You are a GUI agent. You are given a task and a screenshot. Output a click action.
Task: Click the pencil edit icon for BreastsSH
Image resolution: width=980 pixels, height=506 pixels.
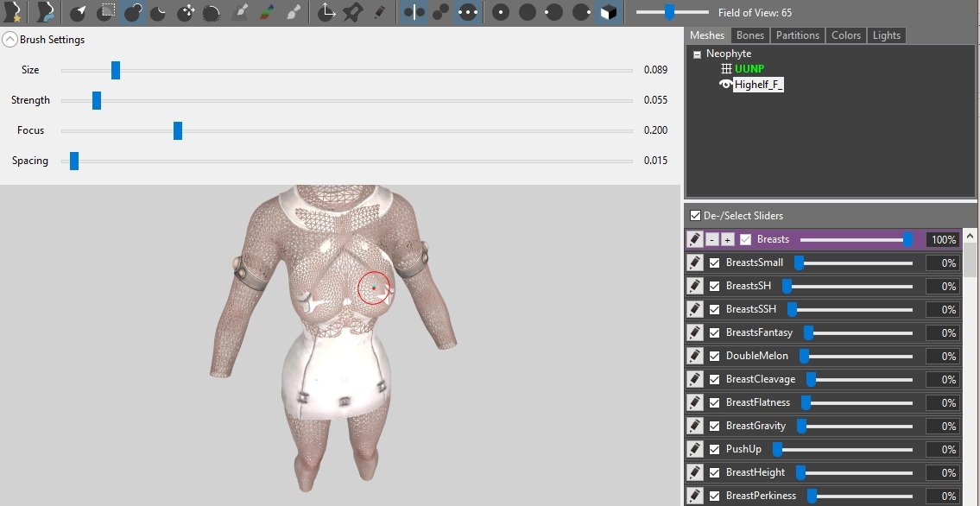point(694,286)
